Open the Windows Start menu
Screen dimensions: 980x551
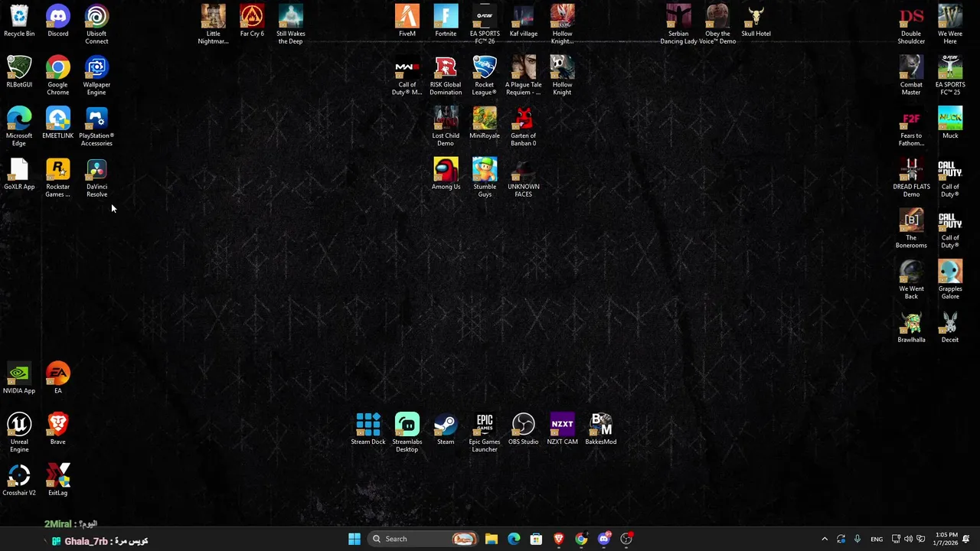click(354, 539)
